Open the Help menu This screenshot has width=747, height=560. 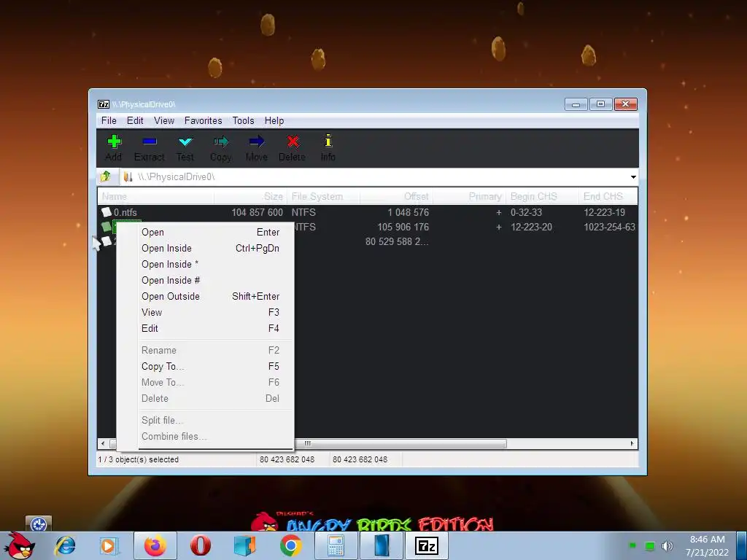point(274,120)
